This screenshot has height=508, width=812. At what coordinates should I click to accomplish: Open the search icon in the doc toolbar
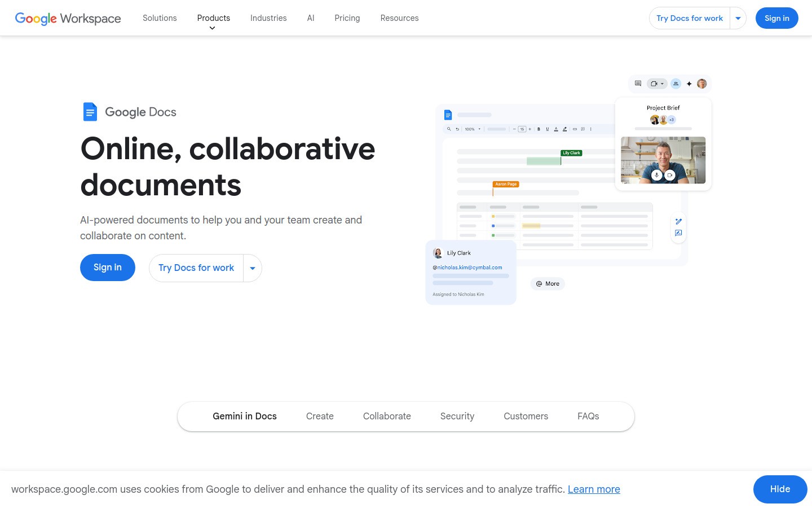point(449,129)
